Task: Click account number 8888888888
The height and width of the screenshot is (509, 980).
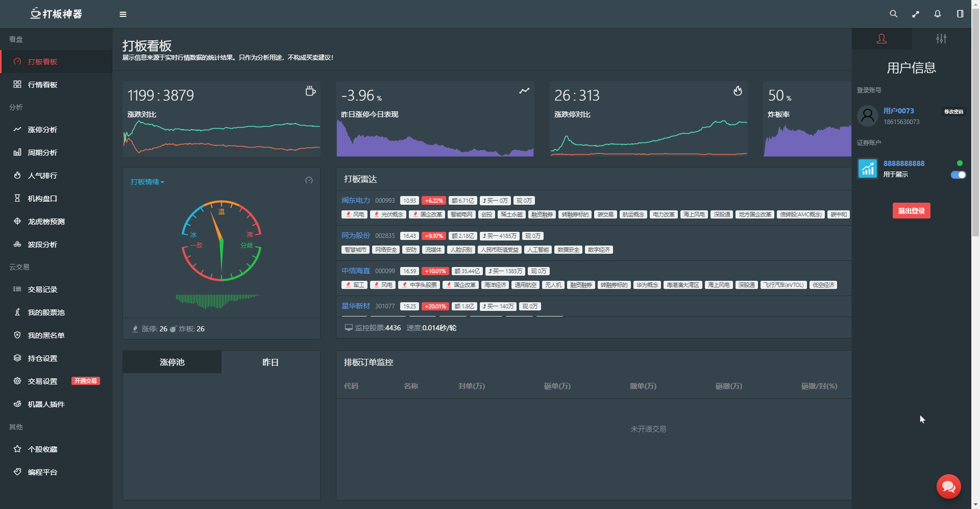Action: [x=904, y=163]
